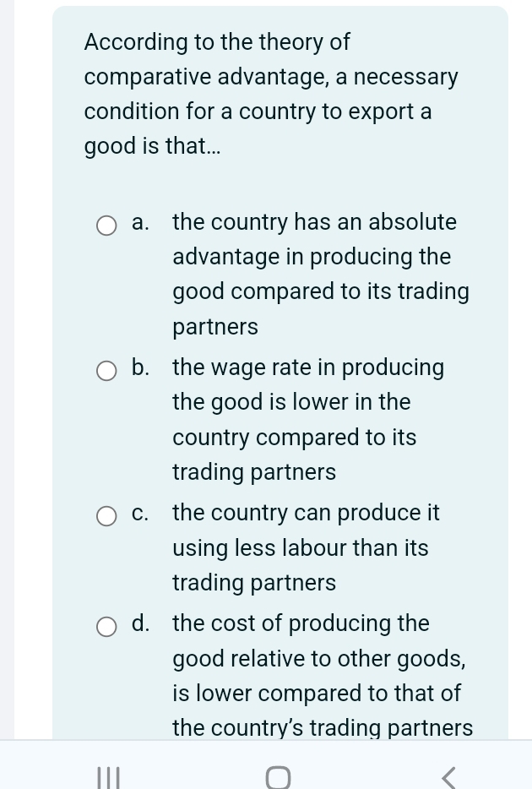The height and width of the screenshot is (789, 532).
Task: Choose option c about using less labour
Action: (x=106, y=515)
